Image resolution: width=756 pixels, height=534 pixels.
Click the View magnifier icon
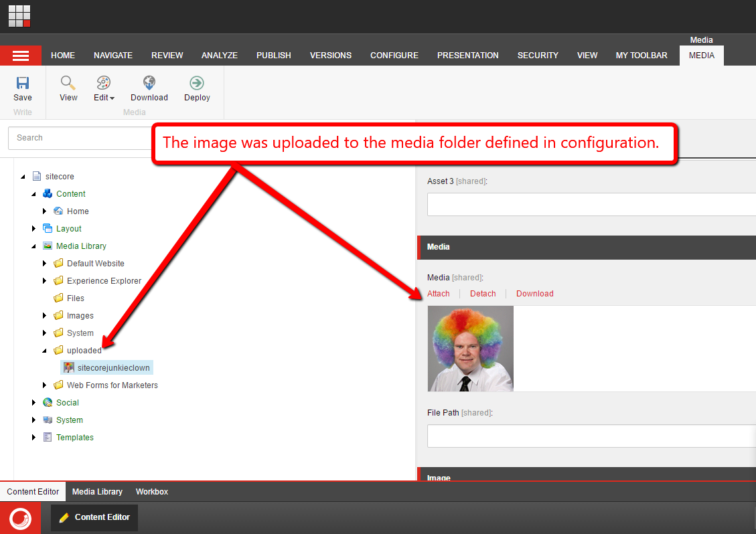pyautogui.click(x=68, y=83)
